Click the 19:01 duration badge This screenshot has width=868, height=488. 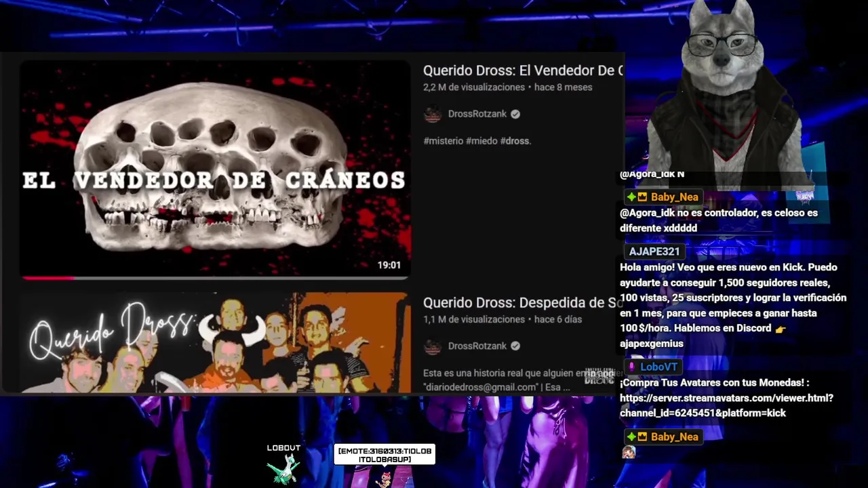[x=389, y=265]
